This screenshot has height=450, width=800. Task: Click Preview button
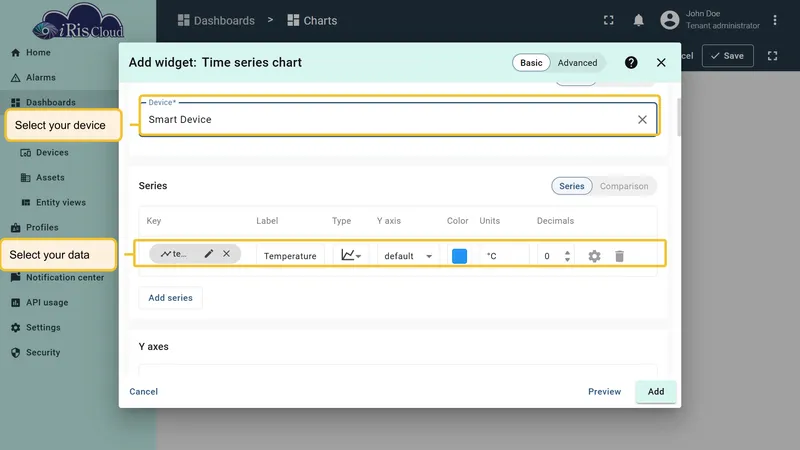[605, 392]
